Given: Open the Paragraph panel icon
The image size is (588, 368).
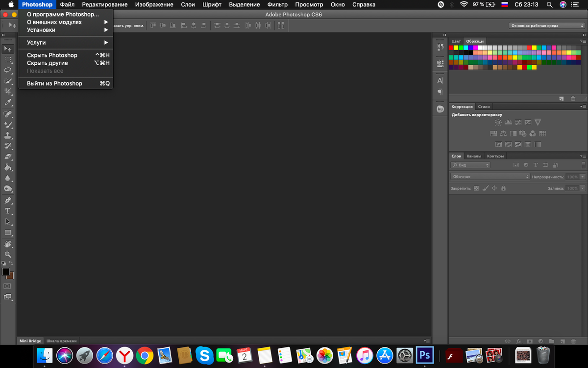Looking at the screenshot, I should point(440,92).
